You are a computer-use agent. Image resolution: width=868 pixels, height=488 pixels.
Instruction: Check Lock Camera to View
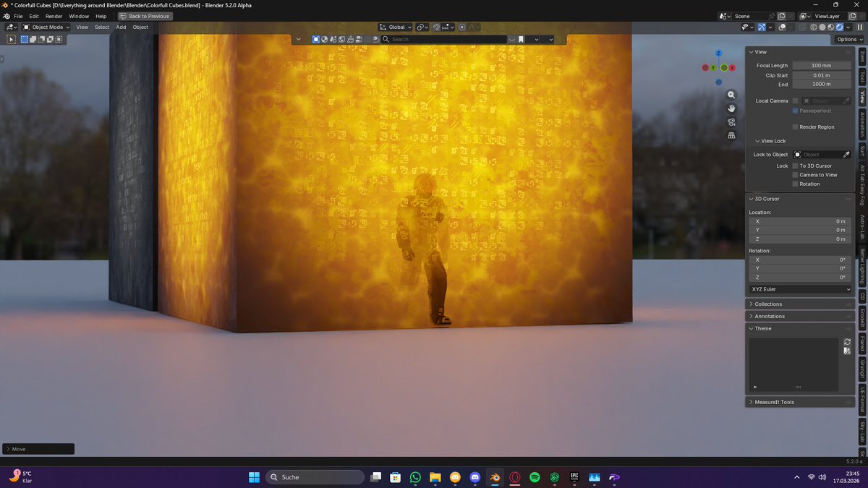pyautogui.click(x=795, y=175)
